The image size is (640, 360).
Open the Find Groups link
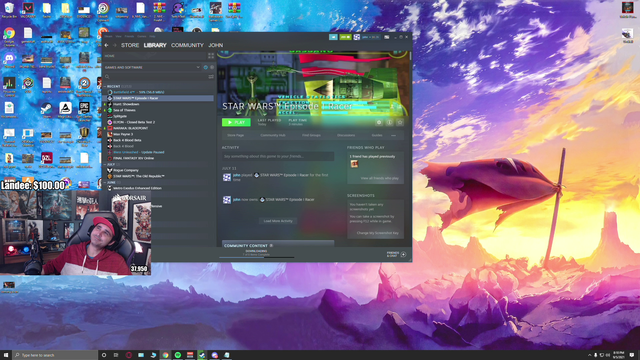pyautogui.click(x=311, y=135)
